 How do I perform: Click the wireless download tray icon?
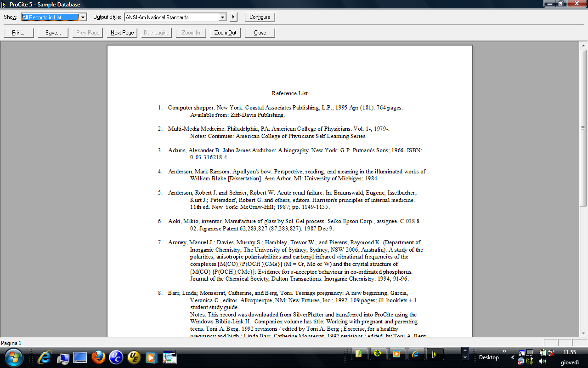pyautogui.click(x=530, y=362)
